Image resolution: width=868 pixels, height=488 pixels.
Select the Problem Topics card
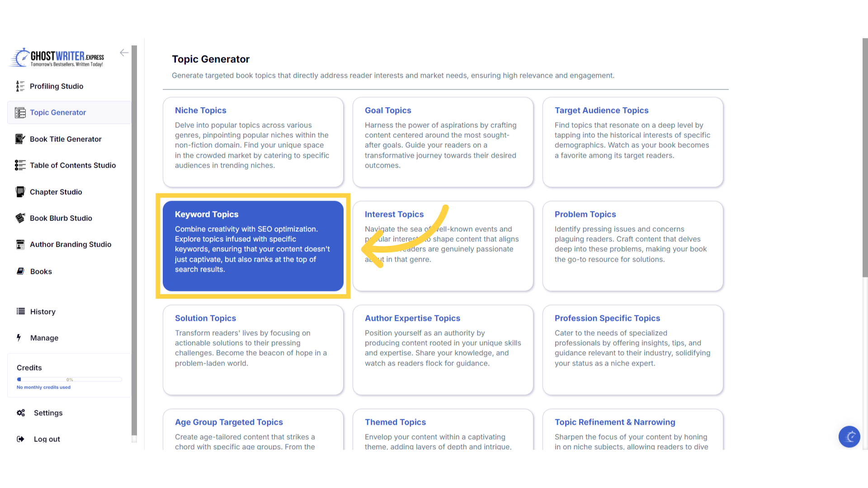click(x=632, y=246)
